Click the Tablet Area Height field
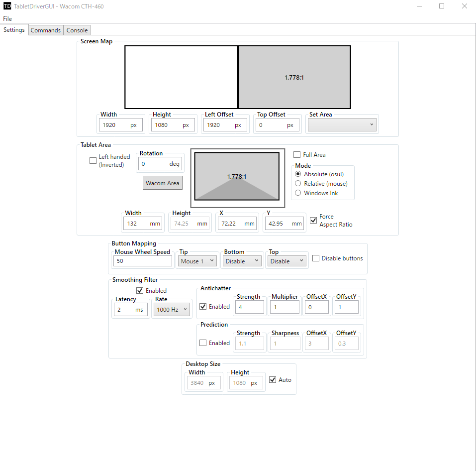476x471 pixels. pyautogui.click(x=190, y=224)
